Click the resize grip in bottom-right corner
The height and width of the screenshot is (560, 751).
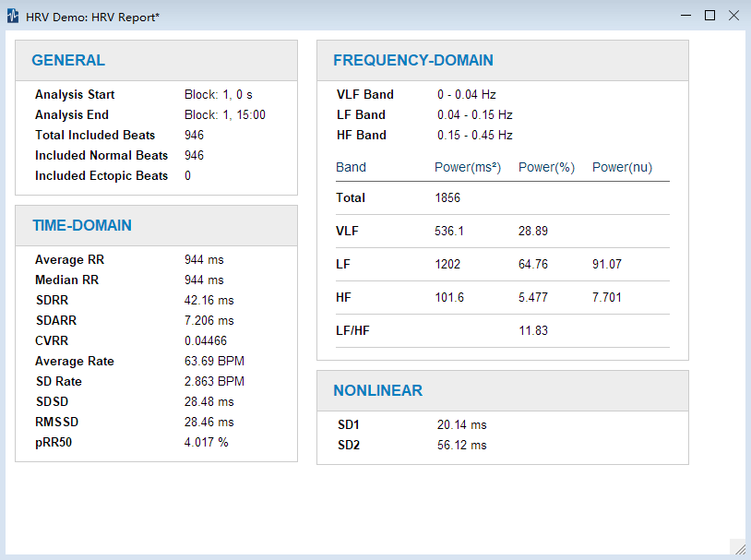click(x=739, y=548)
